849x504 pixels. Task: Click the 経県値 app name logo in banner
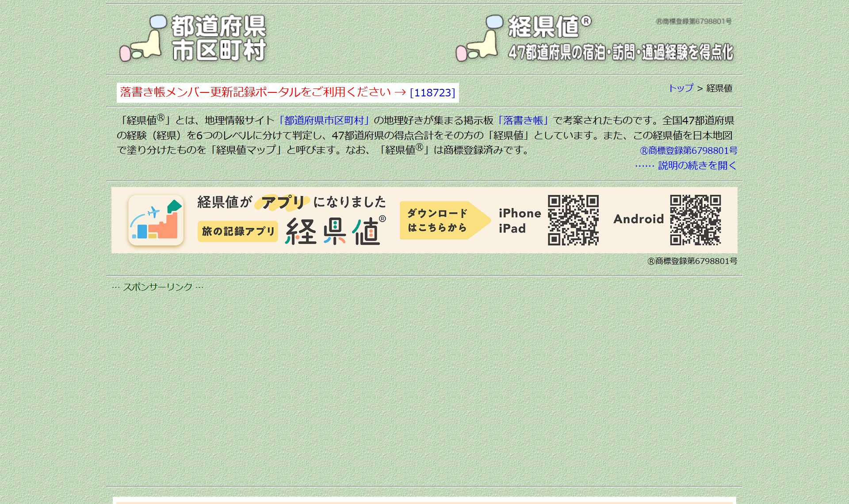pyautogui.click(x=336, y=230)
